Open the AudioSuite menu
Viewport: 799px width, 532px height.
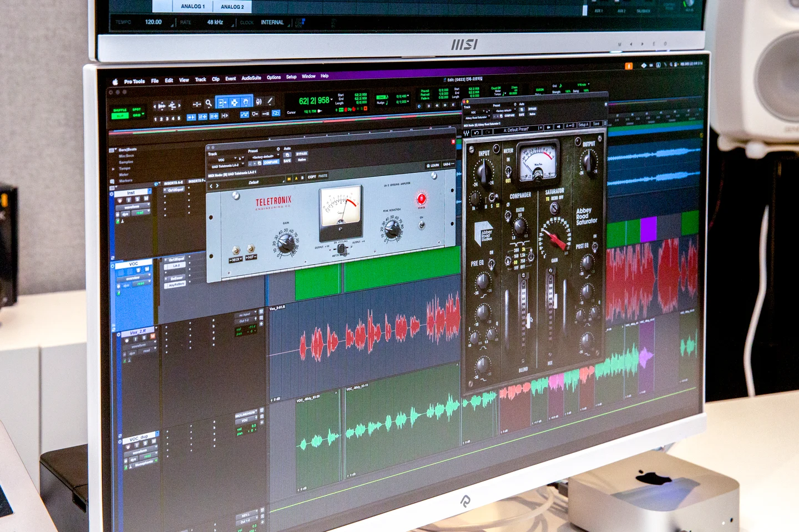tap(251, 78)
